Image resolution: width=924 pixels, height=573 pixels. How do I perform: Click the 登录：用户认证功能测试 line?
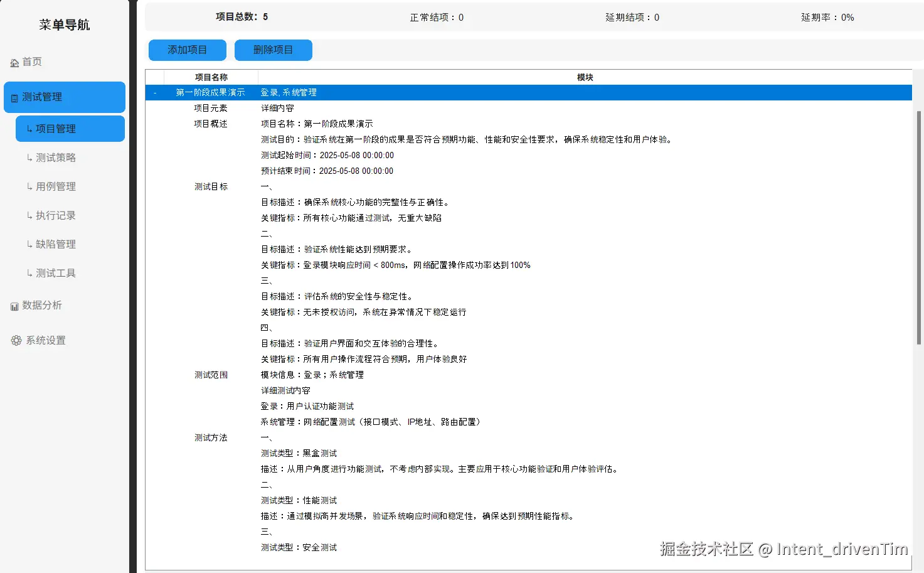point(307,407)
